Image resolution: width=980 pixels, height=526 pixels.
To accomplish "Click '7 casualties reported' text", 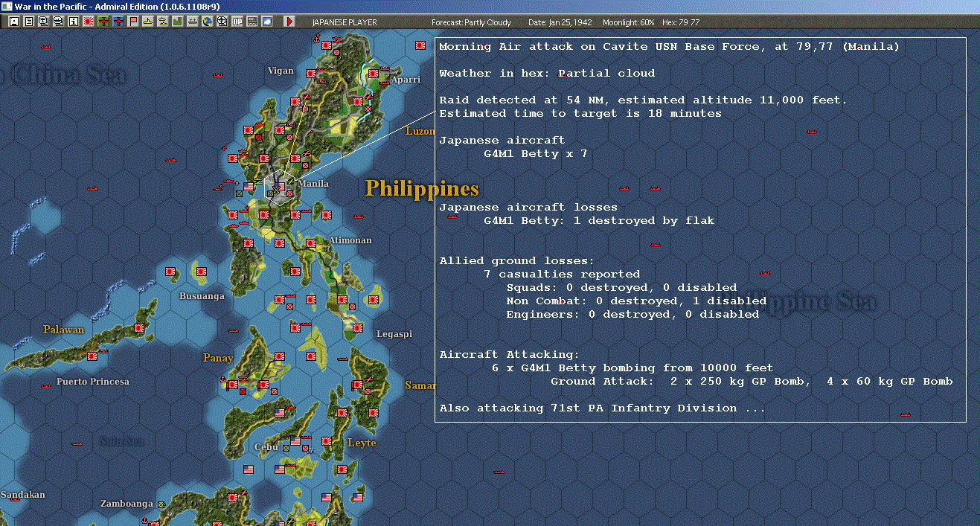I will (x=562, y=275).
